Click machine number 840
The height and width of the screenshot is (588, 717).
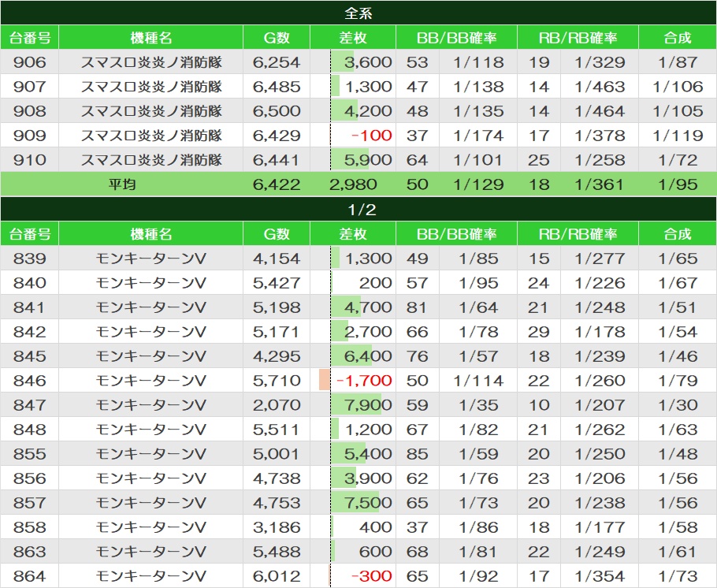tap(30, 283)
